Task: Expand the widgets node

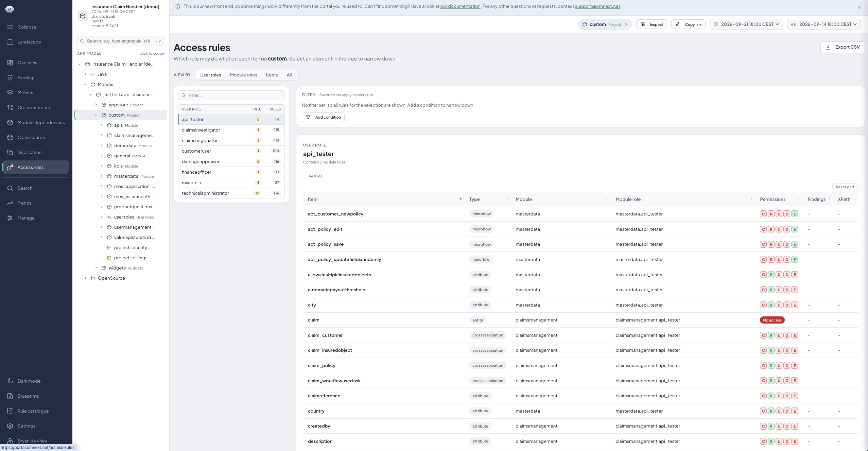Action: tap(96, 268)
